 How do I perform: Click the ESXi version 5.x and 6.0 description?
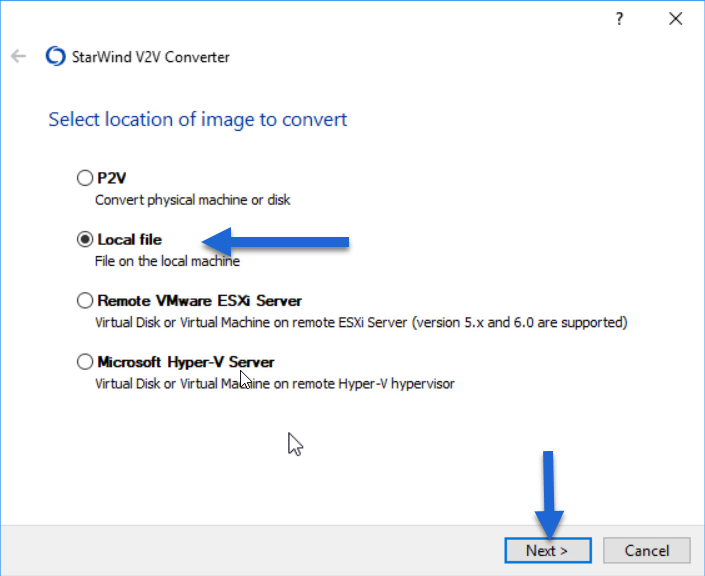pos(361,322)
